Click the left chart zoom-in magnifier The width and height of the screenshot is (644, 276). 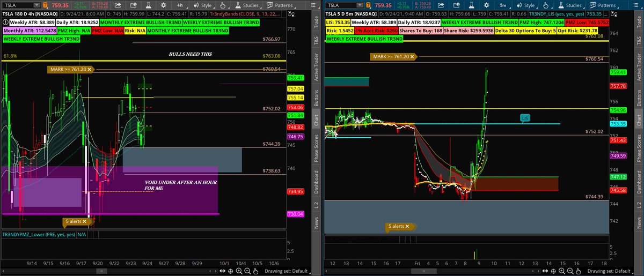point(239,271)
